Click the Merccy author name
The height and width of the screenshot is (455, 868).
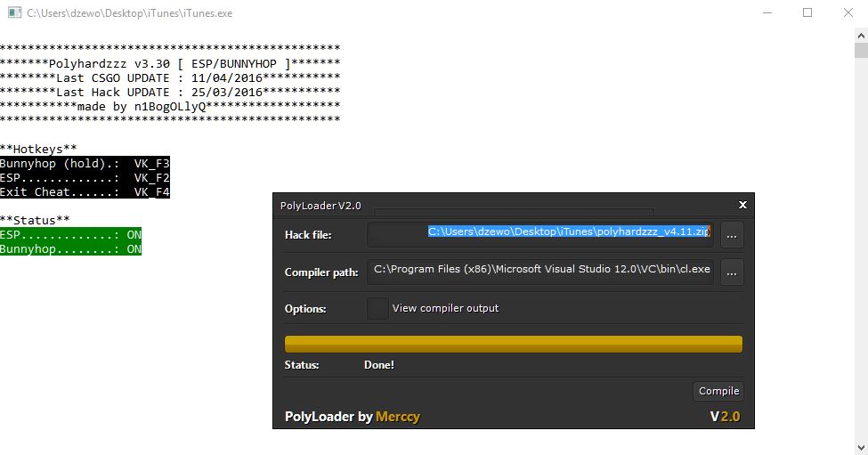click(x=397, y=416)
